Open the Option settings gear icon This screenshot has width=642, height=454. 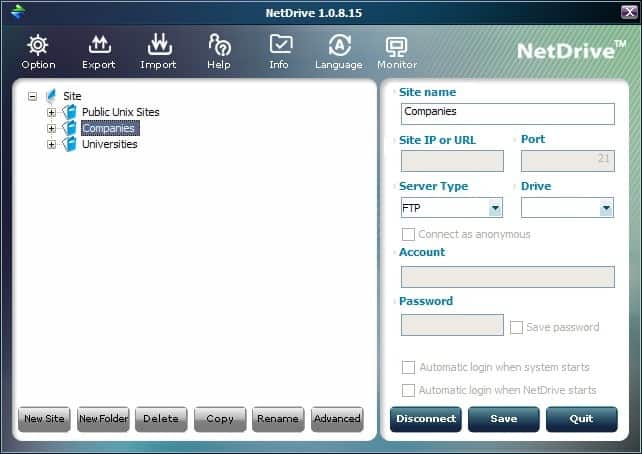coord(38,45)
